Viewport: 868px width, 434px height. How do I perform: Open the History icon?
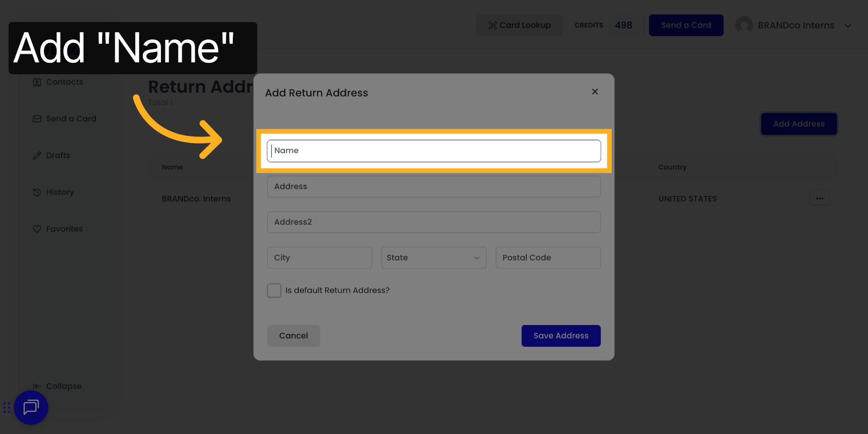(37, 192)
